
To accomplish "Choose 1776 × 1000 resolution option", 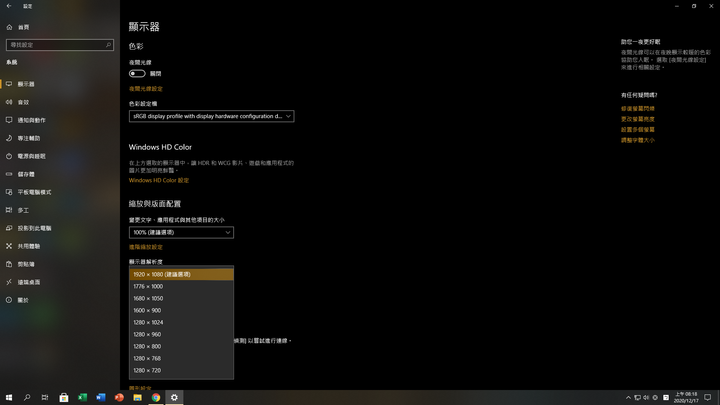I will (x=181, y=286).
